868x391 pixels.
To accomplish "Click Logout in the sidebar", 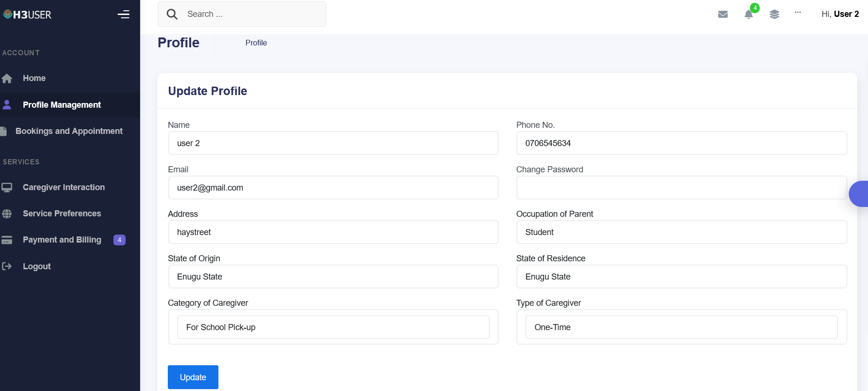I will click(37, 266).
